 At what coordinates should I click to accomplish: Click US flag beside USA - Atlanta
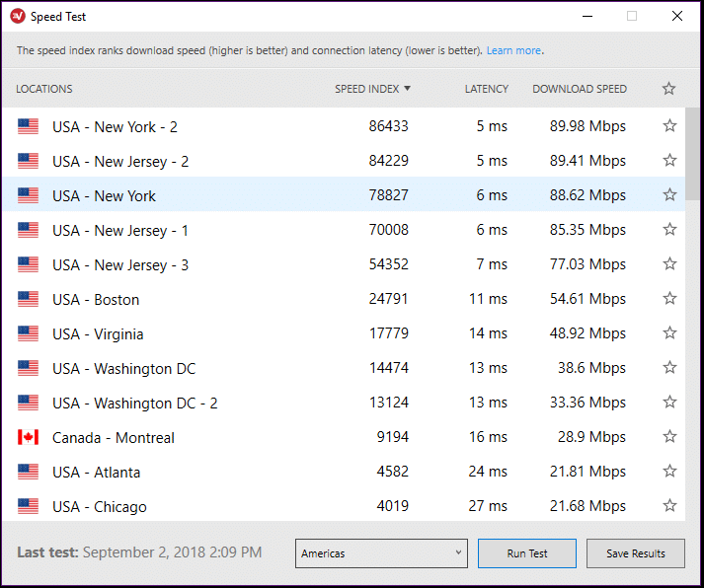pyautogui.click(x=28, y=472)
